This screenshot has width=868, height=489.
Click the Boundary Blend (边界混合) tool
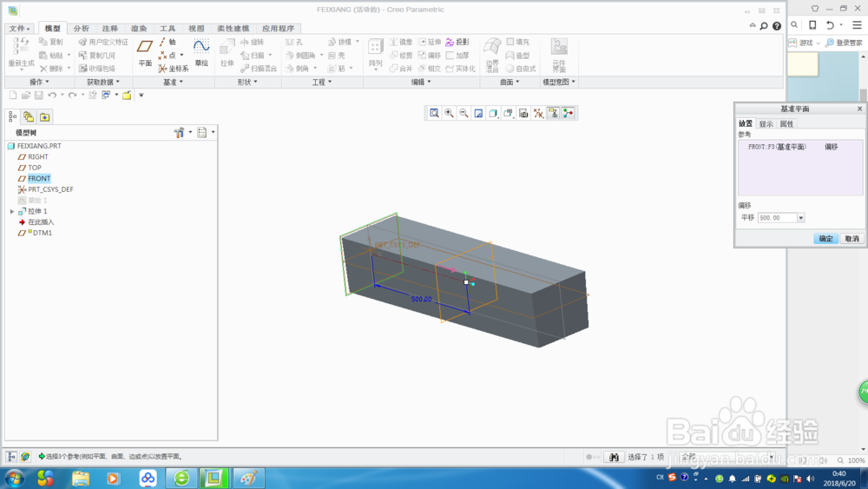[492, 56]
